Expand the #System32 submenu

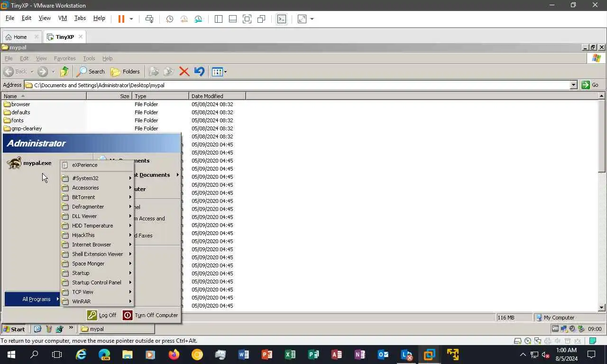coord(97,178)
